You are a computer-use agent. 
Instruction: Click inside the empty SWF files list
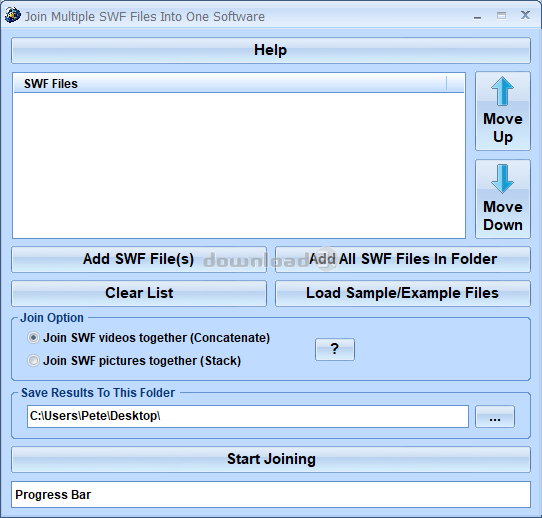point(239,165)
